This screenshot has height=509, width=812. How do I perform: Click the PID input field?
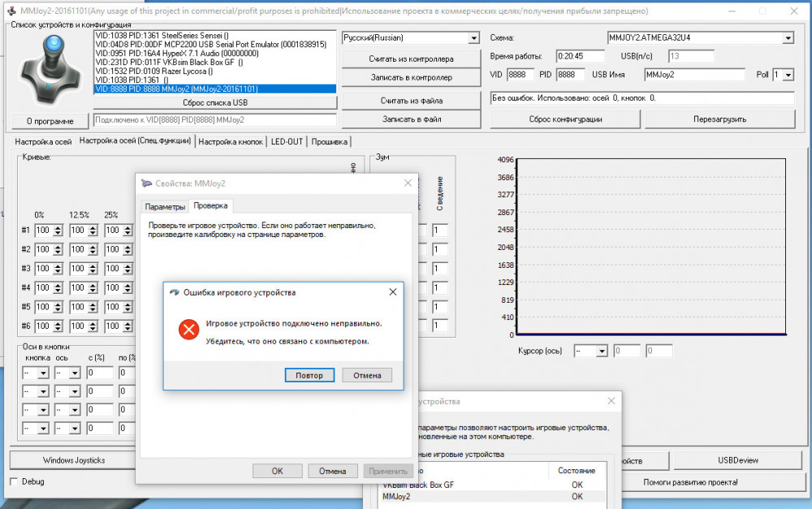(x=570, y=75)
